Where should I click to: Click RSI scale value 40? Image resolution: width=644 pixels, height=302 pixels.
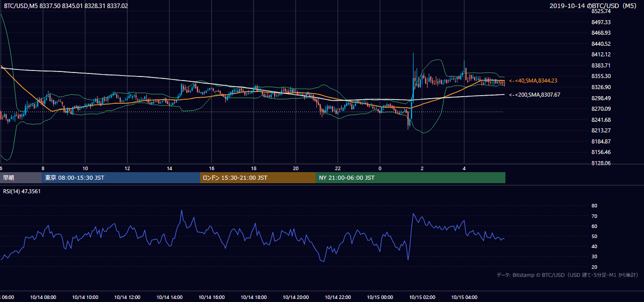(595, 246)
